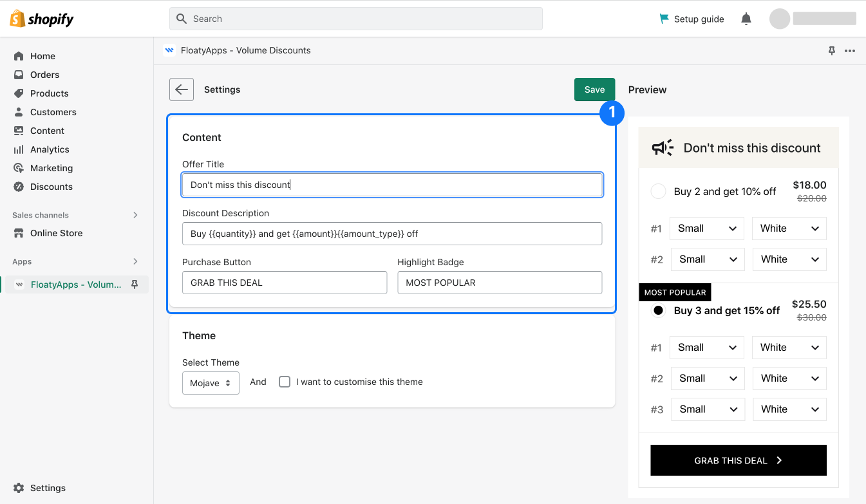Screen dimensions: 866x504
Task: Click the selected Buy 3 radio button
Action: [658, 310]
